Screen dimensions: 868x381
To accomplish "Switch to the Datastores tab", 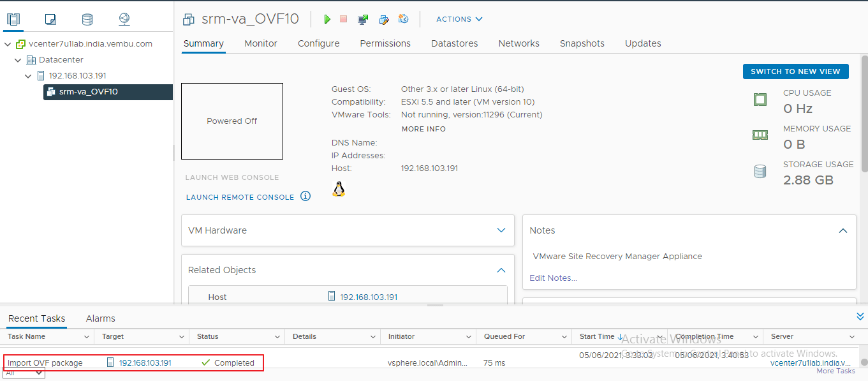I will point(454,43).
